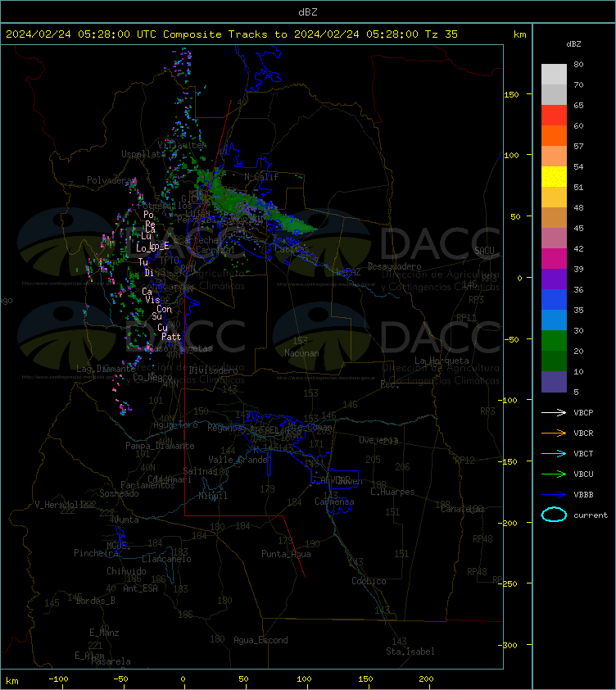
Task: Click the Composite Tracks timestamp header
Action: coord(232,34)
